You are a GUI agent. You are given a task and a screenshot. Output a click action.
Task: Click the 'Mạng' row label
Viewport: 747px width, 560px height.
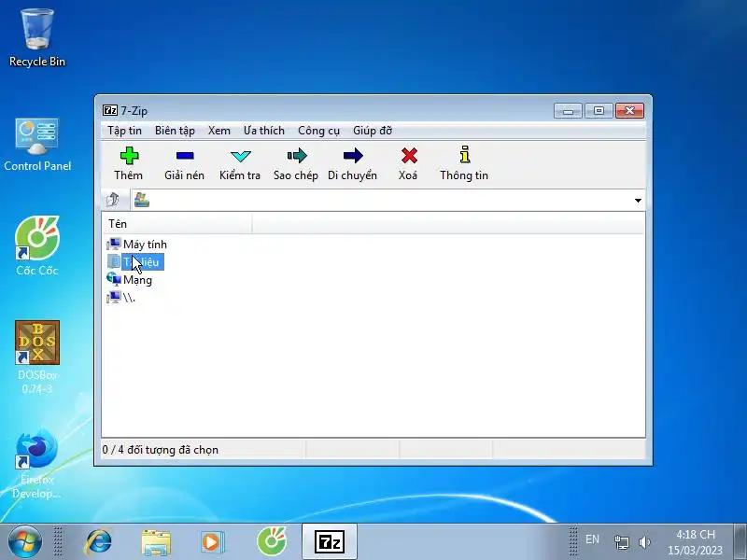point(137,280)
